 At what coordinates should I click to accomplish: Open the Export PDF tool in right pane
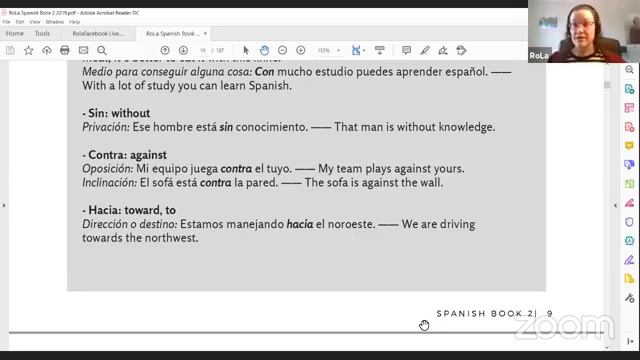629,89
